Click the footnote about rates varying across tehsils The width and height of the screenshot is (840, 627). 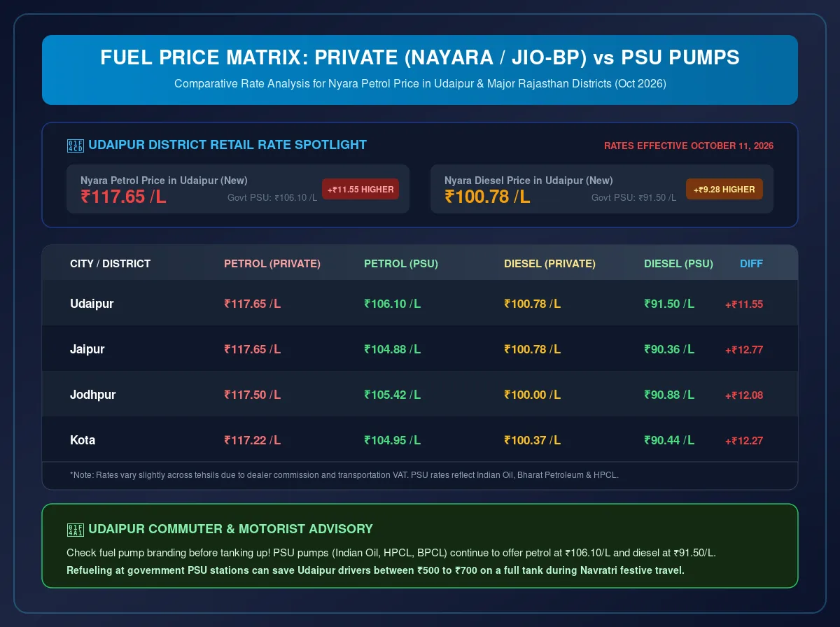pyautogui.click(x=344, y=475)
